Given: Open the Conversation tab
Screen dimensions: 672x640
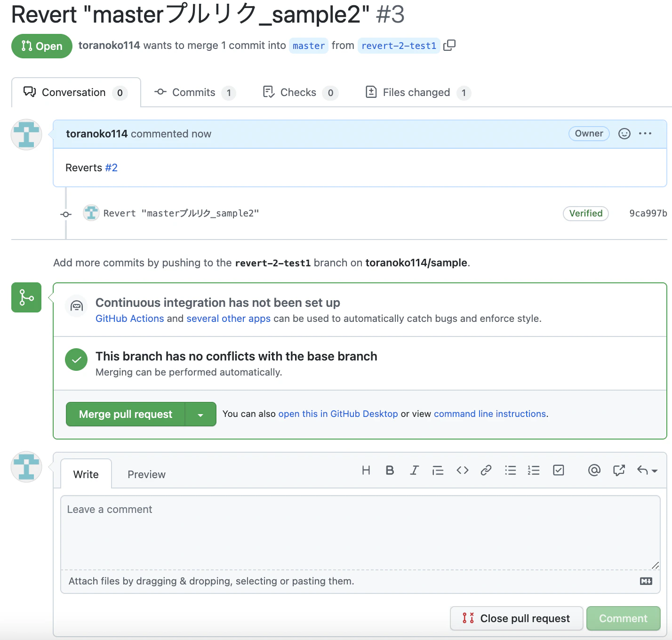Looking at the screenshot, I should tap(76, 92).
